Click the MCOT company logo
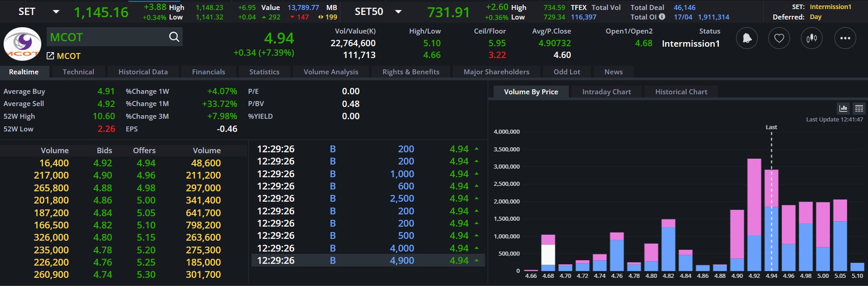This screenshot has height=286, width=868. [x=22, y=44]
